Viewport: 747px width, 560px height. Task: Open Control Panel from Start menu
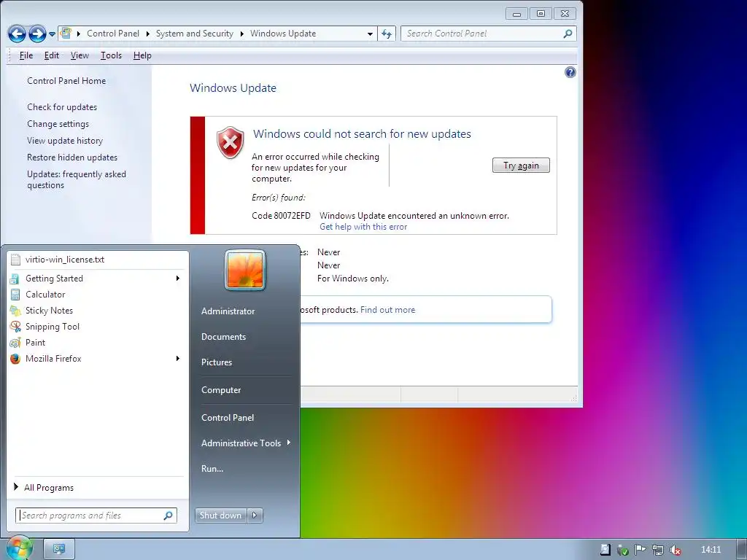pos(228,418)
